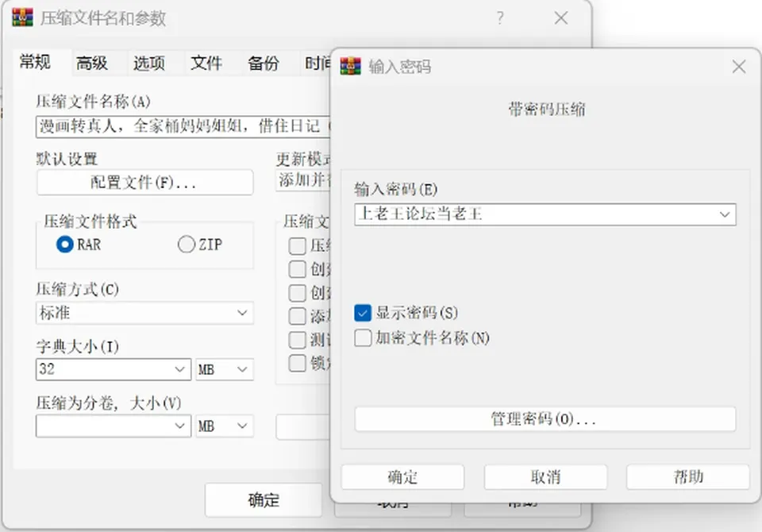Click the 默认设置 label

click(x=67, y=159)
